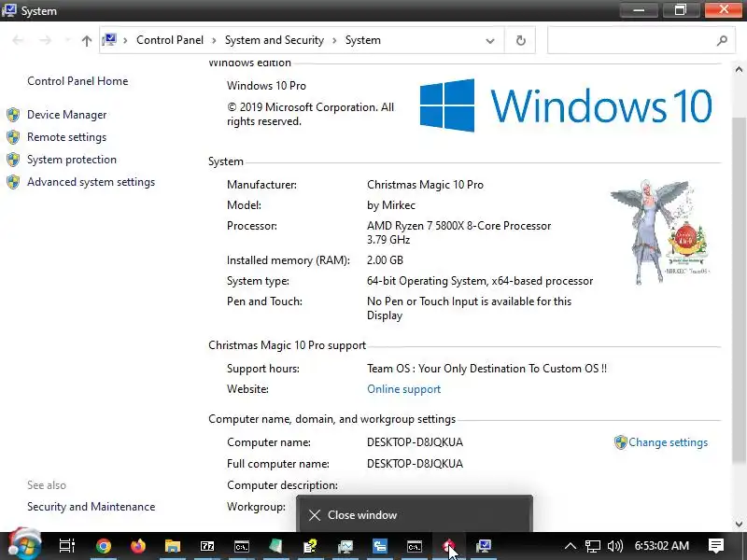The width and height of the screenshot is (747, 560).
Task: Click the red taskbar icon under the cursor
Action: pyautogui.click(x=448, y=546)
